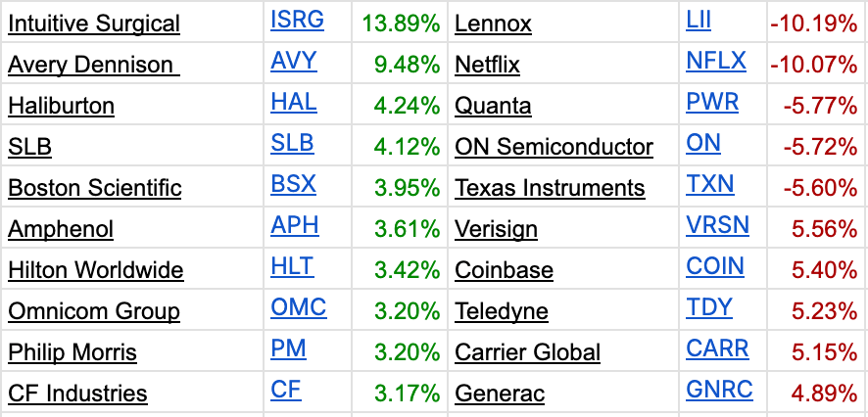Click the Netflix company name

coord(487,66)
